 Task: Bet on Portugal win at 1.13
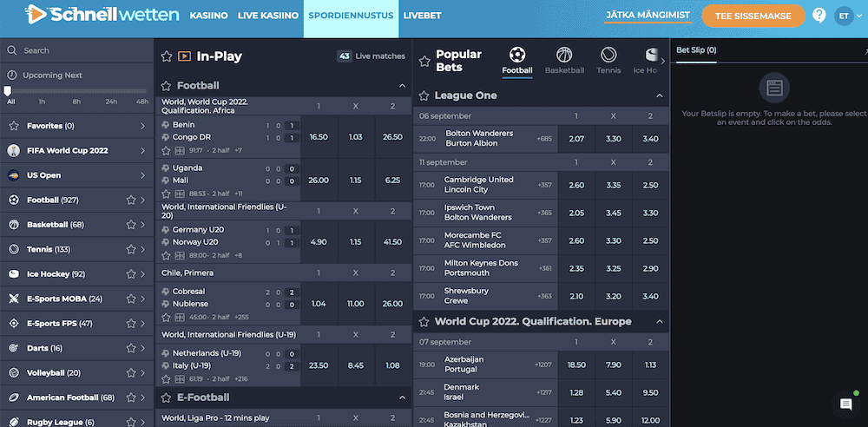(x=650, y=365)
